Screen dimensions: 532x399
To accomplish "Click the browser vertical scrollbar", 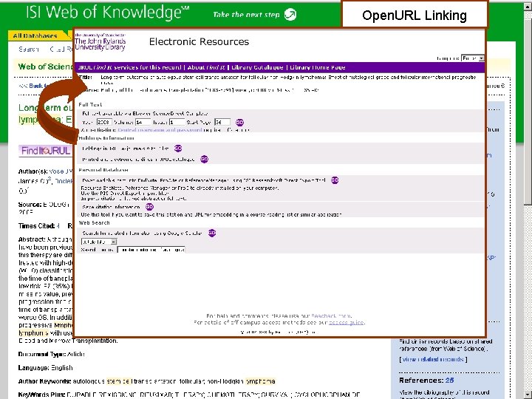I will (528, 199).
